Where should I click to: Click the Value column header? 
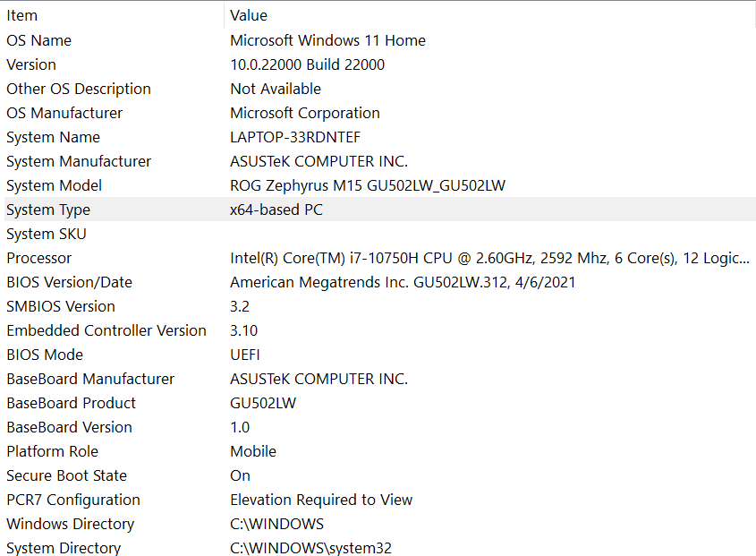click(x=249, y=15)
